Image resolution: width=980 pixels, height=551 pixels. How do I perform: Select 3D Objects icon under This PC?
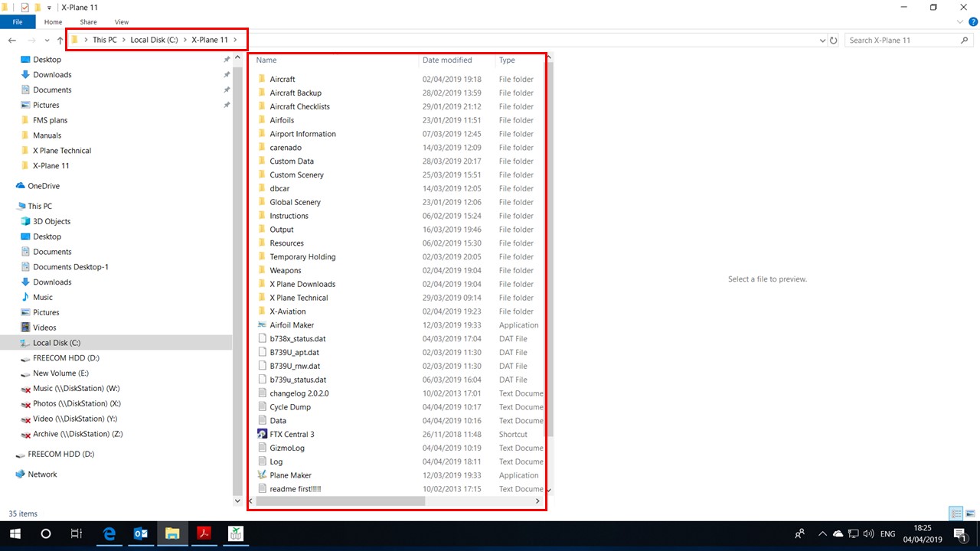26,221
